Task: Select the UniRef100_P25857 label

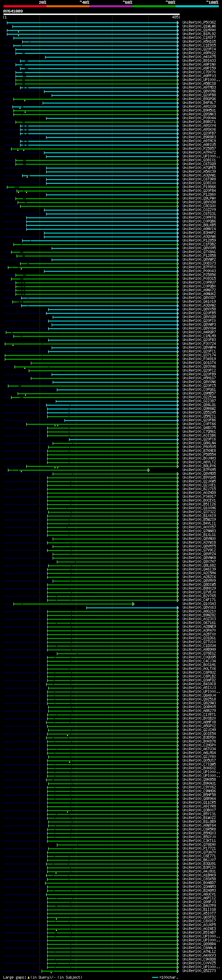Action: [x=199, y=149]
